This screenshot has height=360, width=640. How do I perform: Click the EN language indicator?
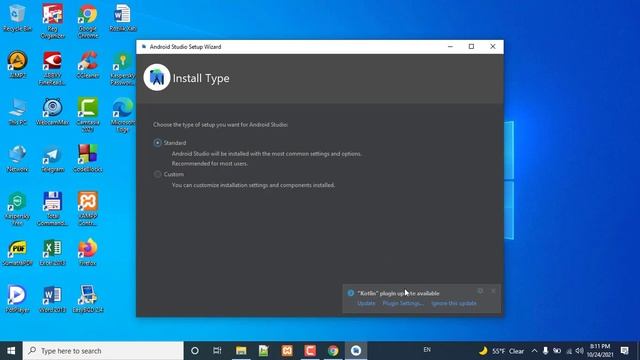[427, 350]
